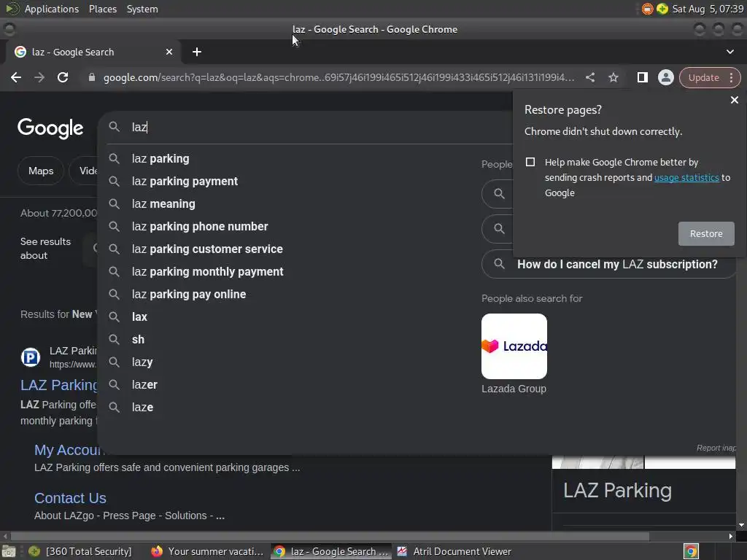Enable sending crash reports checkbox

click(x=530, y=162)
